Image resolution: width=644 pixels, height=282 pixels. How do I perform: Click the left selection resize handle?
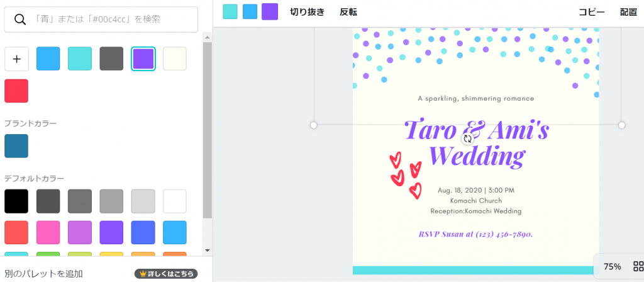[313, 125]
